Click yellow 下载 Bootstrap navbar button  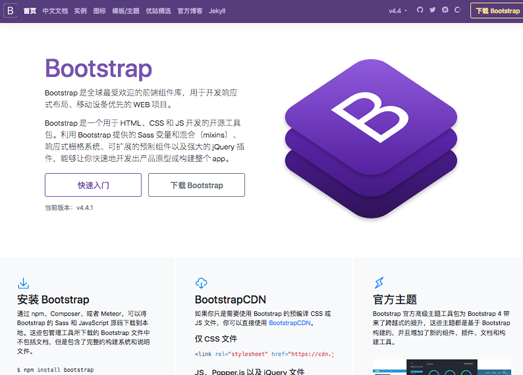(x=497, y=11)
